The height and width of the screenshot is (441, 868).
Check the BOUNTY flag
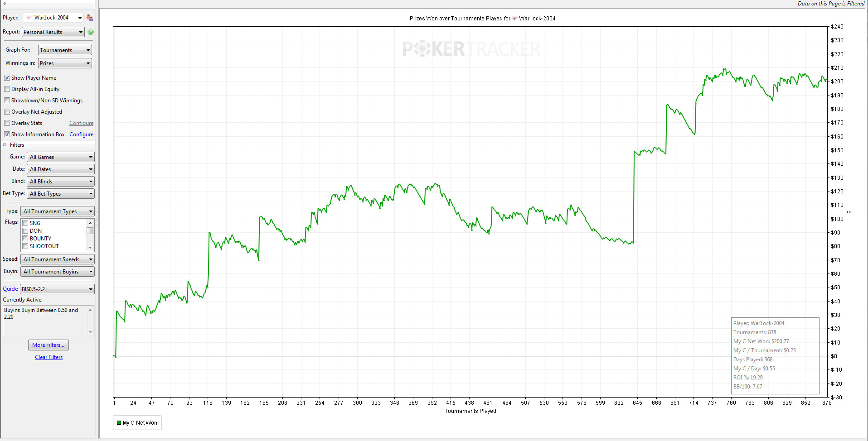tap(25, 239)
